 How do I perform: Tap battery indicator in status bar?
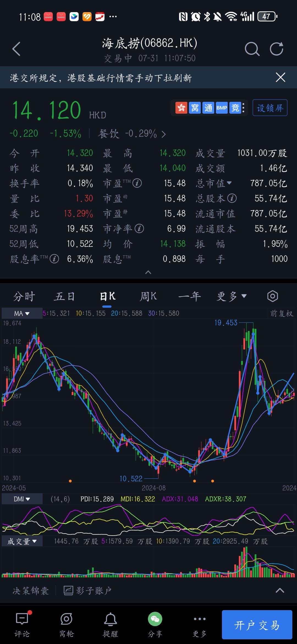pyautogui.click(x=267, y=17)
